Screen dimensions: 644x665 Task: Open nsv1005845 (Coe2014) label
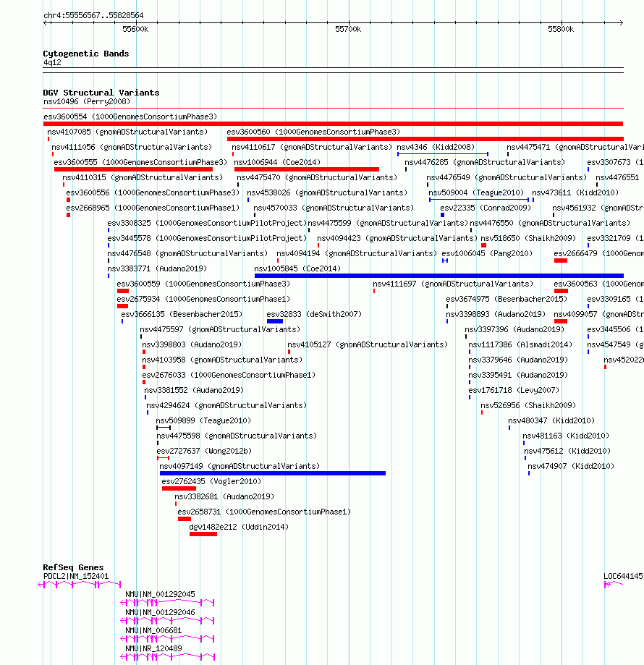click(297, 268)
